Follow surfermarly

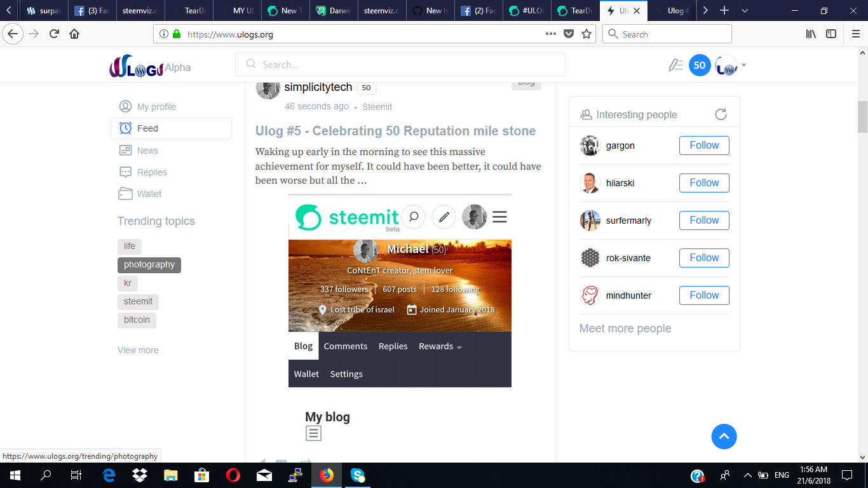pos(704,220)
